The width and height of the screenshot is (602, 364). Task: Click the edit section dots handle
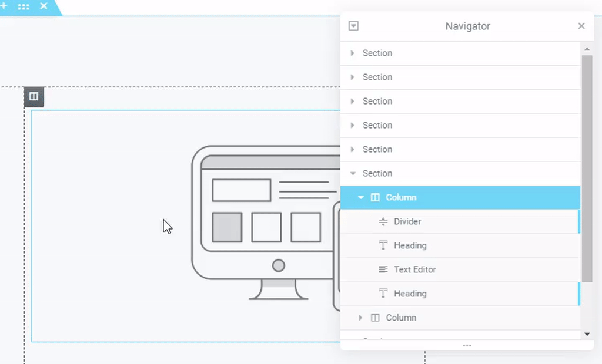(x=24, y=6)
